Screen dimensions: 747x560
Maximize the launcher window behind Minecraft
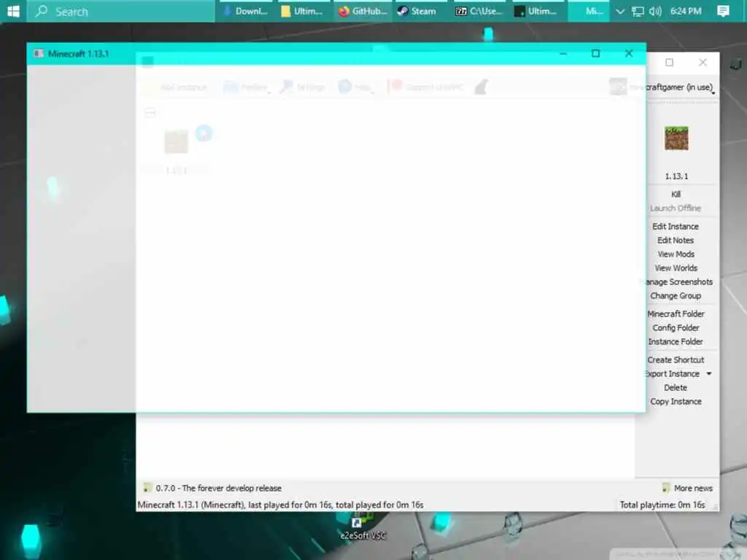pyautogui.click(x=669, y=63)
